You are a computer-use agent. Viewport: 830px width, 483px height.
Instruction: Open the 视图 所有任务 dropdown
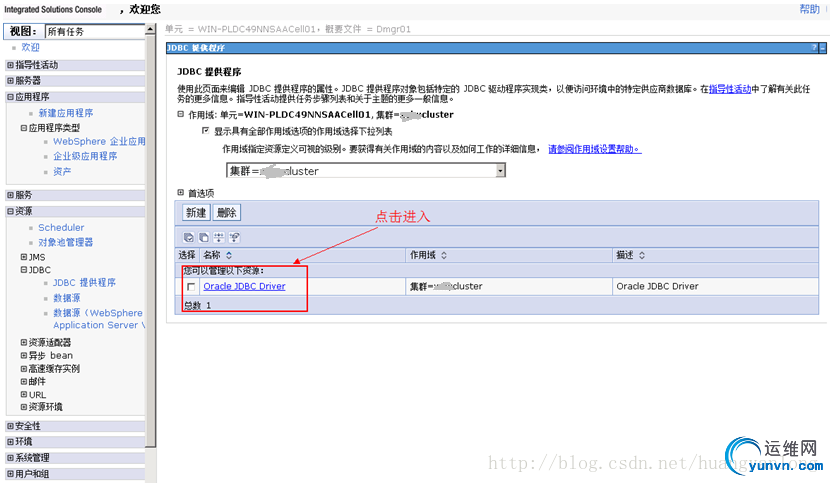(x=94, y=31)
